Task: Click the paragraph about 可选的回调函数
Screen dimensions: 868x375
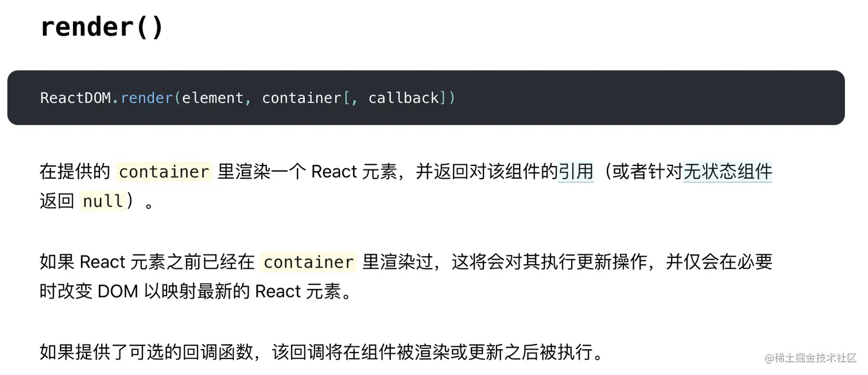Action: click(x=321, y=351)
